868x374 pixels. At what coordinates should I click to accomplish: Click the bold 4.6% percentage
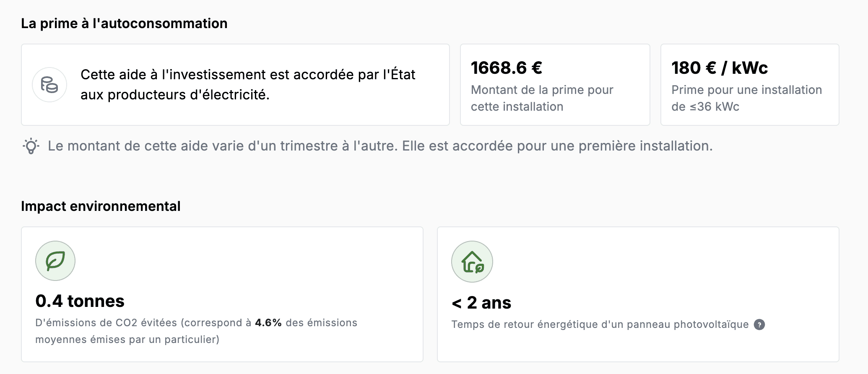[268, 323]
